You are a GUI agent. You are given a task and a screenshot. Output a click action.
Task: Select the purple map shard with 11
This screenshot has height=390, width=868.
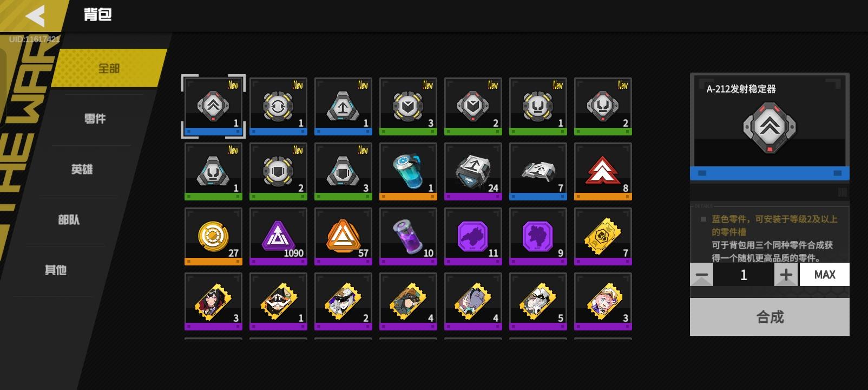pos(473,237)
